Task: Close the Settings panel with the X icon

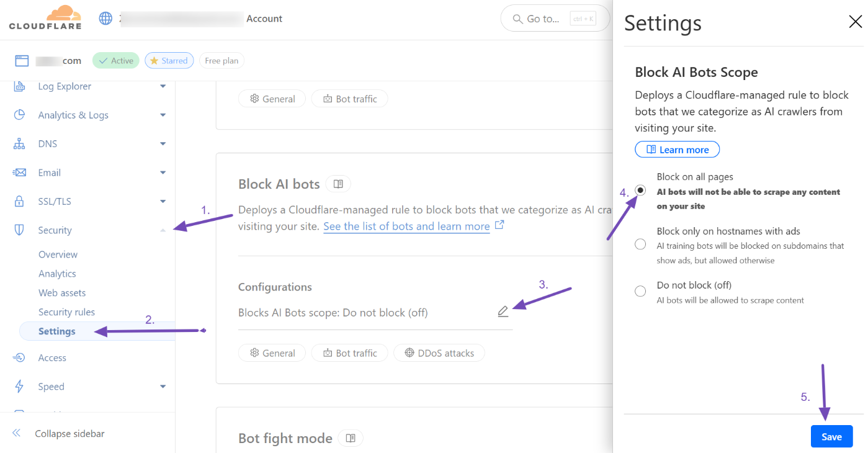Action: [855, 22]
